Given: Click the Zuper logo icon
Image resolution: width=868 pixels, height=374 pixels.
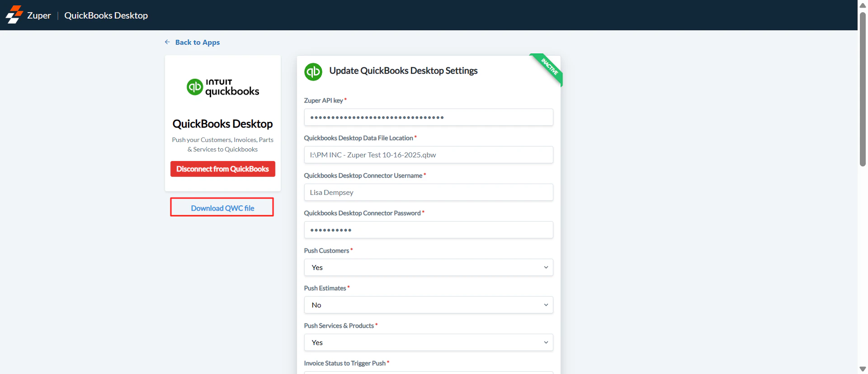Looking at the screenshot, I should pyautogui.click(x=14, y=14).
